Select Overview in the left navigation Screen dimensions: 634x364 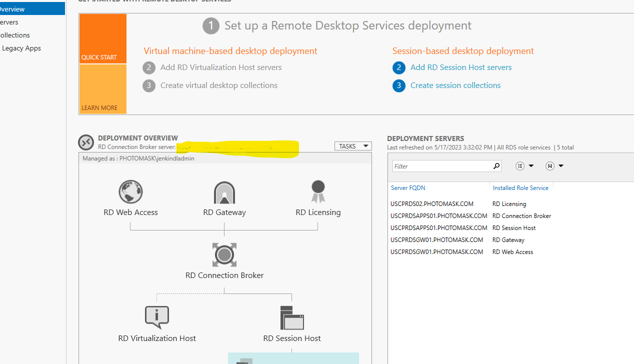[x=32, y=9]
